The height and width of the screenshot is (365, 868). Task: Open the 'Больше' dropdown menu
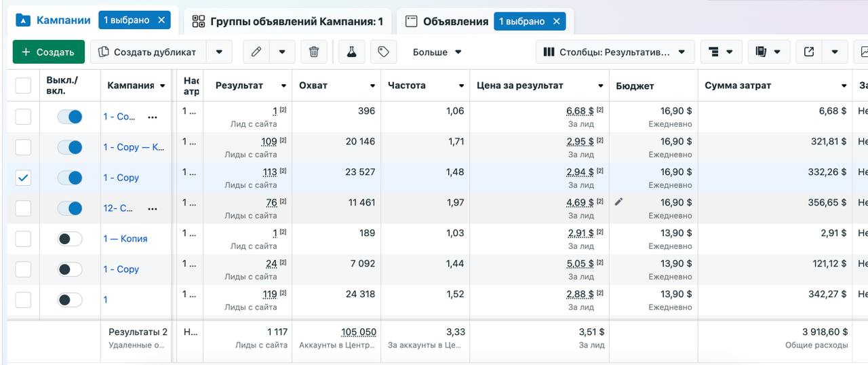pos(437,52)
